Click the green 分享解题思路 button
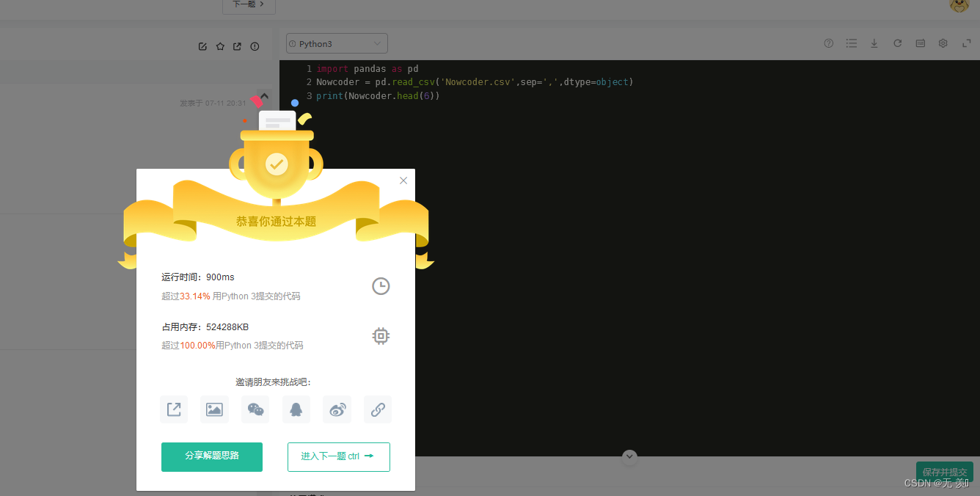 211,456
